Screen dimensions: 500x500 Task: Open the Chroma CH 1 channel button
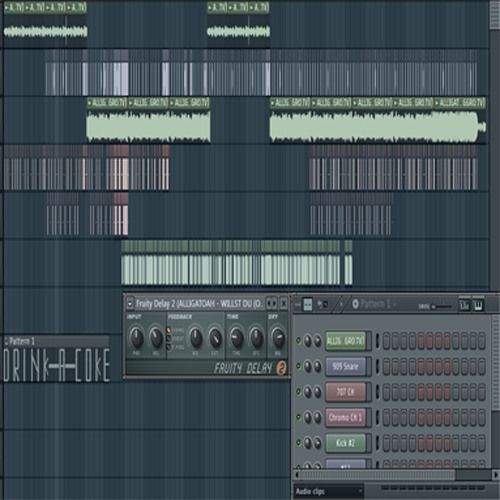(346, 417)
